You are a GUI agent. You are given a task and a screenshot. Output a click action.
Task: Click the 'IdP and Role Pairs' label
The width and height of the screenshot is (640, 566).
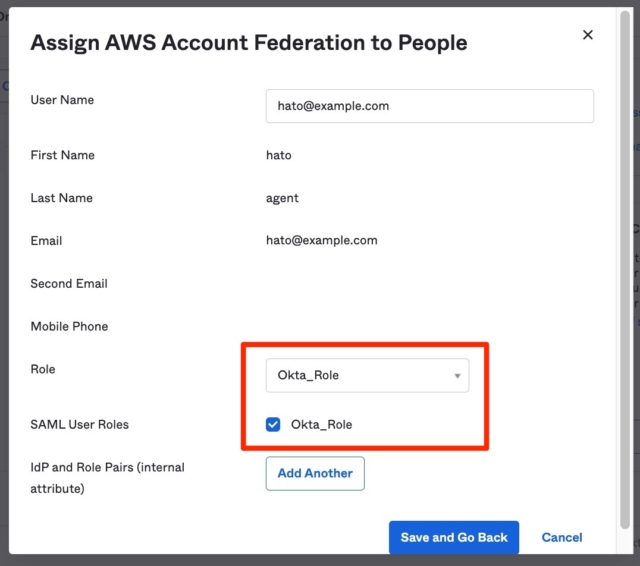click(107, 478)
